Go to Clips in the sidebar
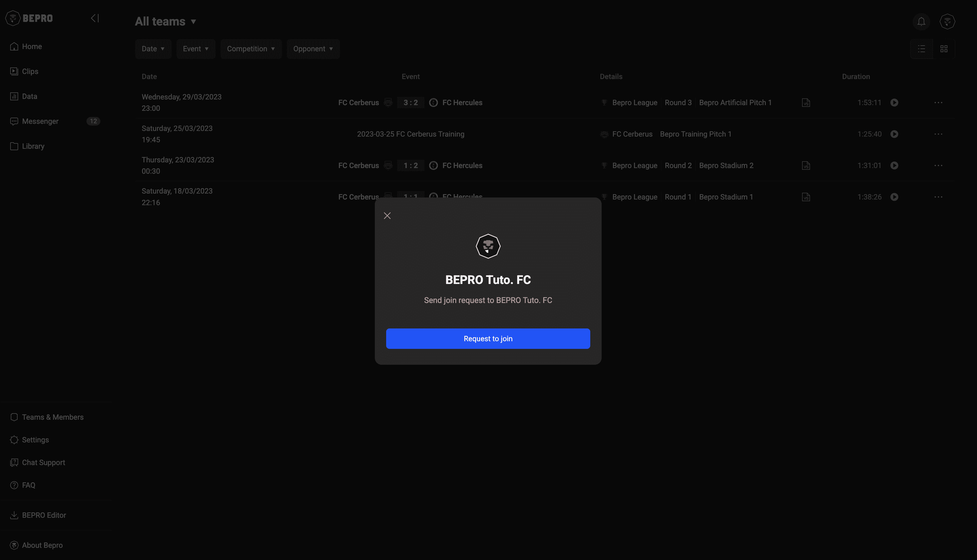This screenshot has height=560, width=977. coord(30,71)
